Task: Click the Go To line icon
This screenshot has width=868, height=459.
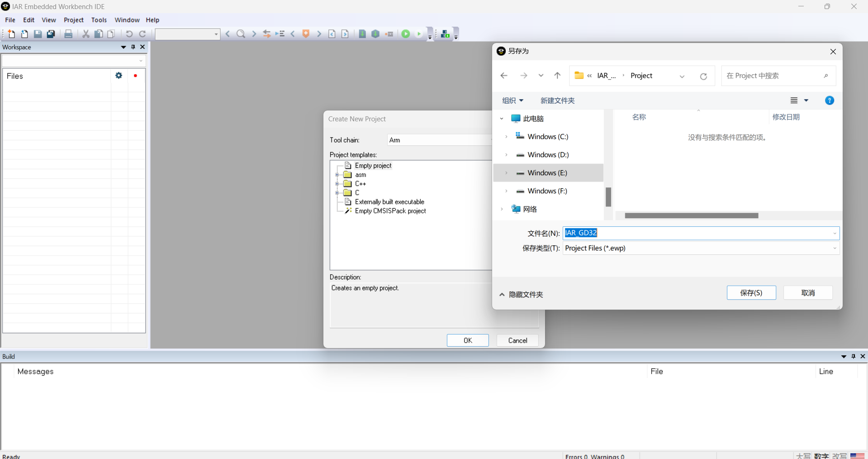Action: [280, 34]
